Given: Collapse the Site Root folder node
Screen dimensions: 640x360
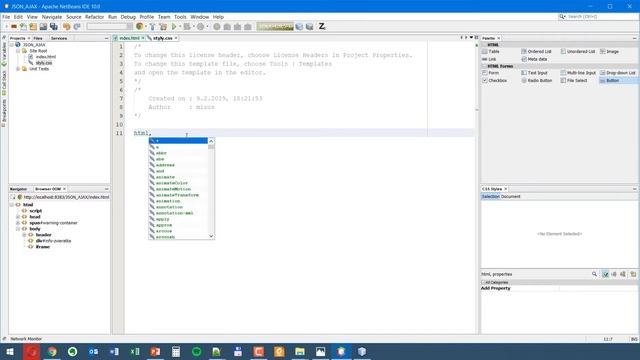Looking at the screenshot, I should (x=18, y=51).
